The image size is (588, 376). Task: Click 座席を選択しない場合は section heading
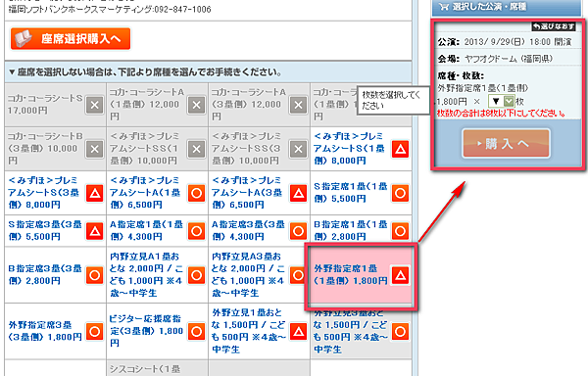coord(145,71)
